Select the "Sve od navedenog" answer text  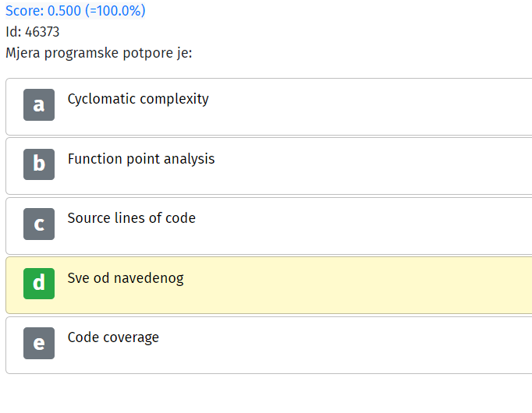(126, 278)
